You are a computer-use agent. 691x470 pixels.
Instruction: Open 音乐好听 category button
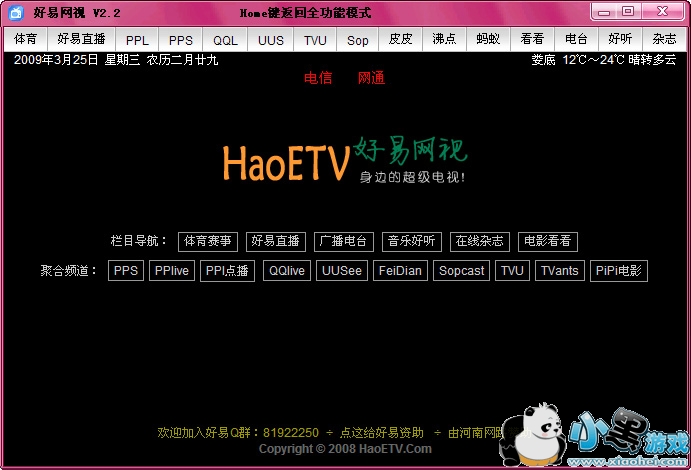pos(412,241)
